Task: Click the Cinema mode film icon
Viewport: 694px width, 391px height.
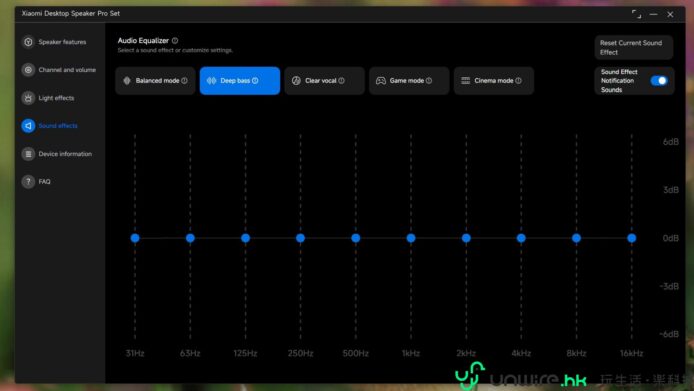Action: (x=466, y=81)
